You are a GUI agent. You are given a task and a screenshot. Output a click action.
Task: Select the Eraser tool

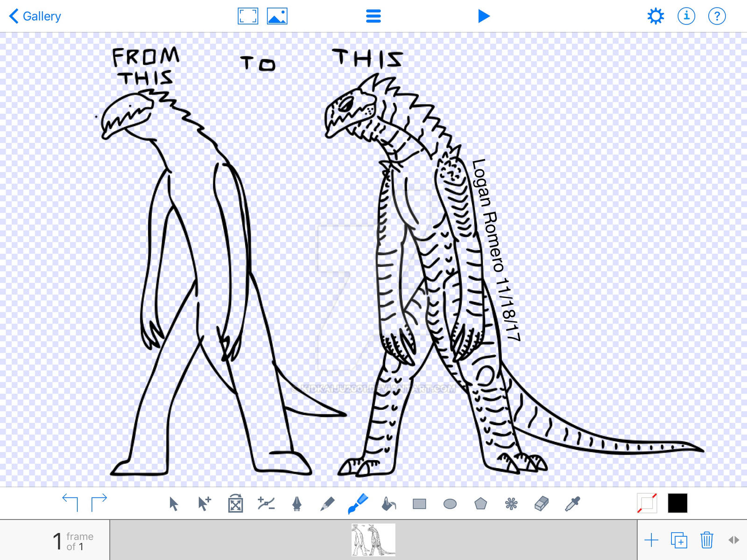click(x=541, y=504)
